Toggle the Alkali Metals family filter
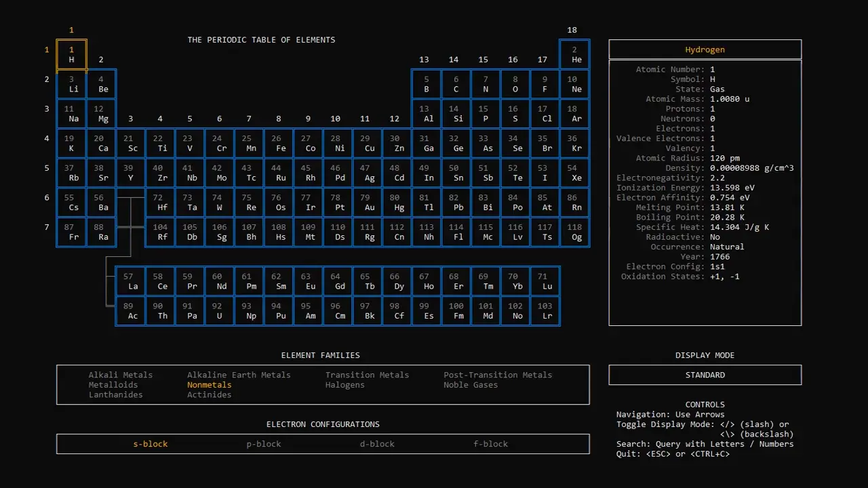Image resolution: width=868 pixels, height=488 pixels. (120, 374)
